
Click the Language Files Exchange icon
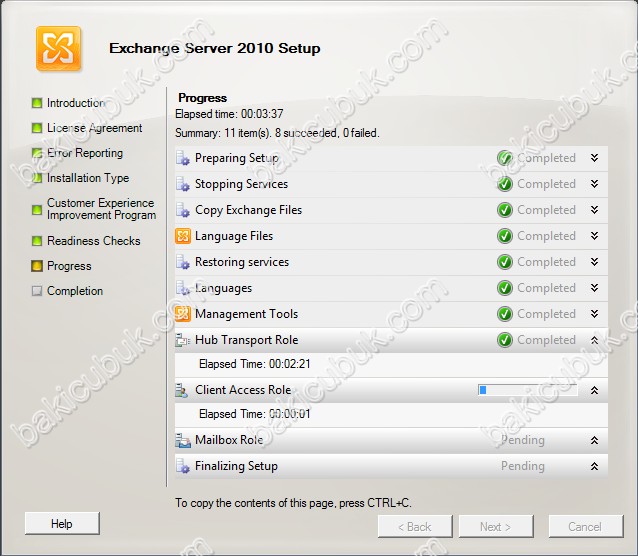(x=183, y=236)
